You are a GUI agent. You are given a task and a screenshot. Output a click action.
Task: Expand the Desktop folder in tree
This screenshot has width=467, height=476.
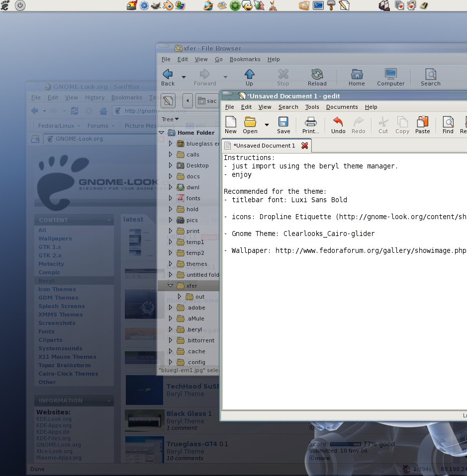pos(171,165)
